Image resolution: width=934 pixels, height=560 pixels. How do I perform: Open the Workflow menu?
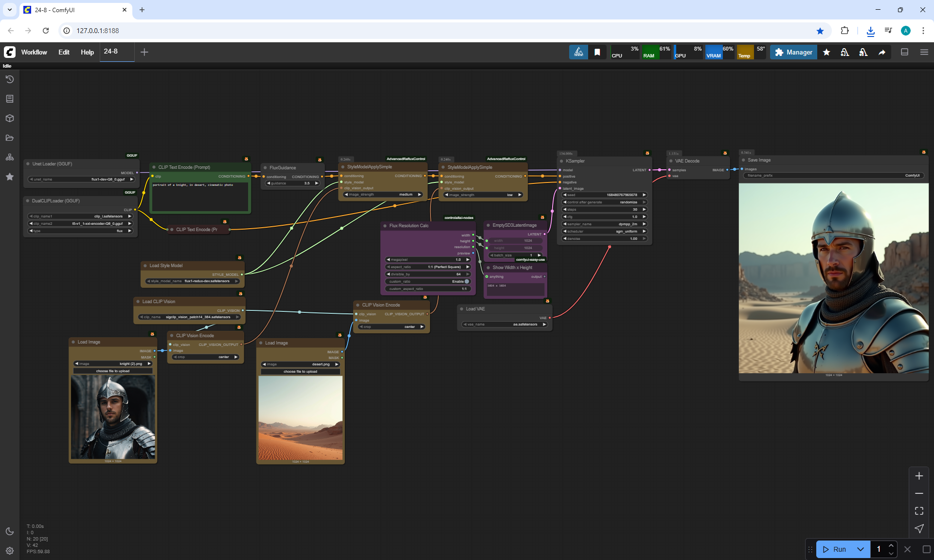point(34,52)
